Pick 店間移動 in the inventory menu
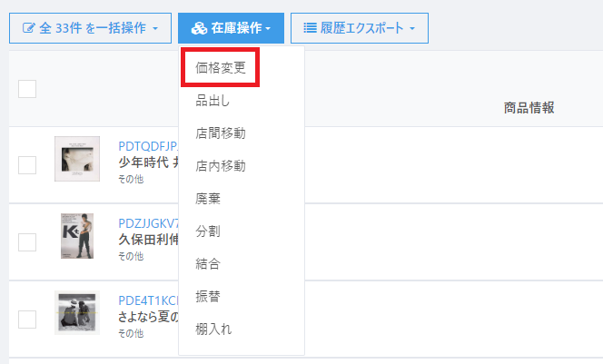 point(221,133)
